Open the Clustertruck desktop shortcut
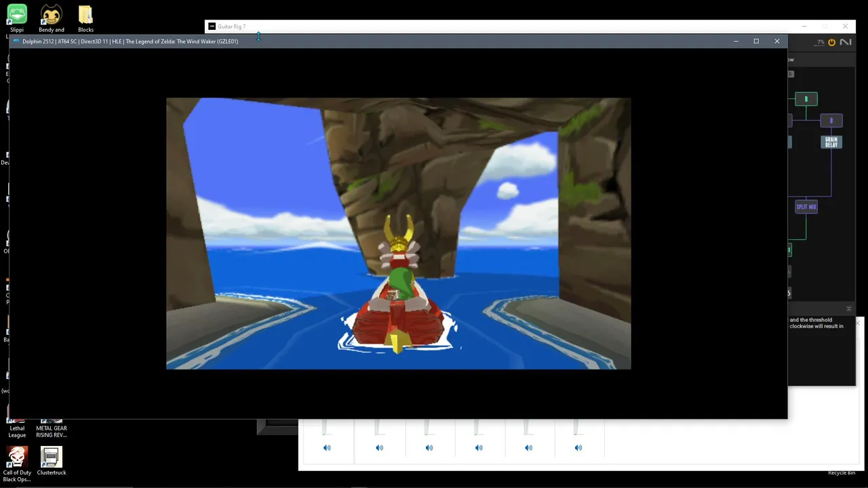Screen dimensions: 868x488 pyautogui.click(x=52, y=461)
